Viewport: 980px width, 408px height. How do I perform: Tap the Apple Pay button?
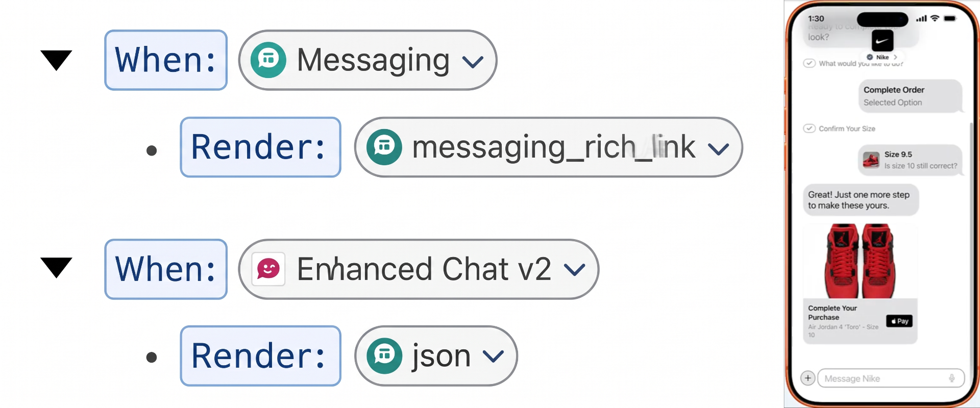[x=899, y=321]
